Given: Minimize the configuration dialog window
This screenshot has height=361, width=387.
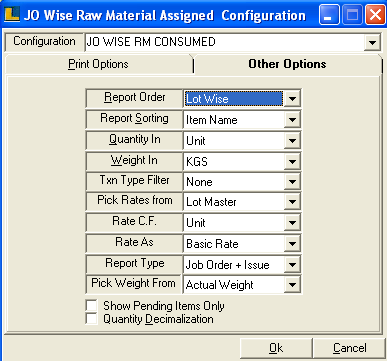Looking at the screenshot, I should 328,15.
